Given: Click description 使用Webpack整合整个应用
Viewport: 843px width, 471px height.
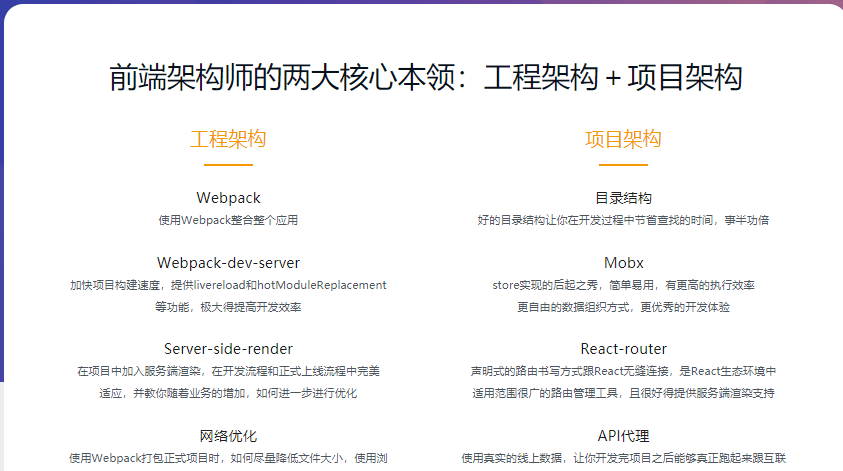Looking at the screenshot, I should point(228,220).
